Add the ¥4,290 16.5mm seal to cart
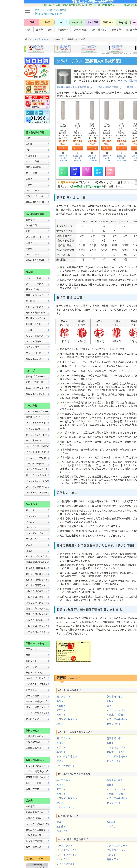Viewport: 137px width, 868px height. [121, 148]
